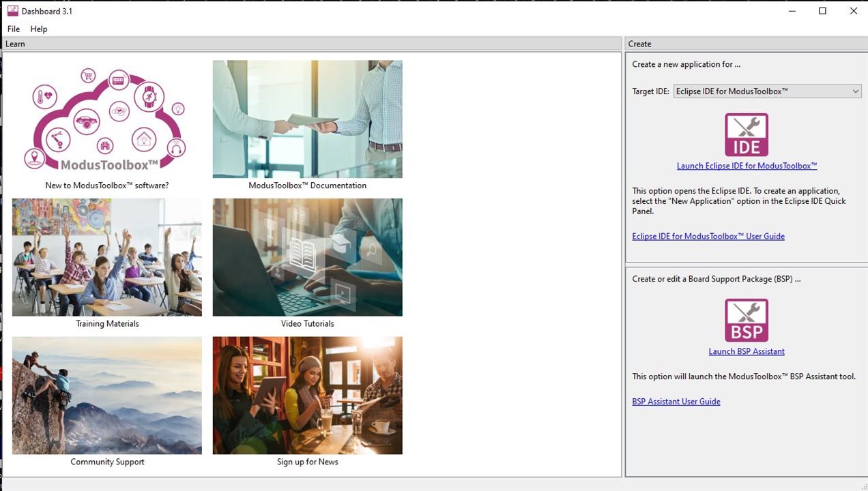Open the Help menu
The width and height of the screenshot is (868, 491).
(x=39, y=29)
